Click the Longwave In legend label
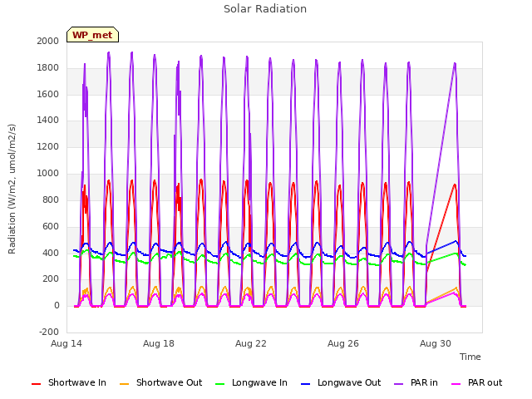This screenshot has height=399, width=532. [x=259, y=382]
